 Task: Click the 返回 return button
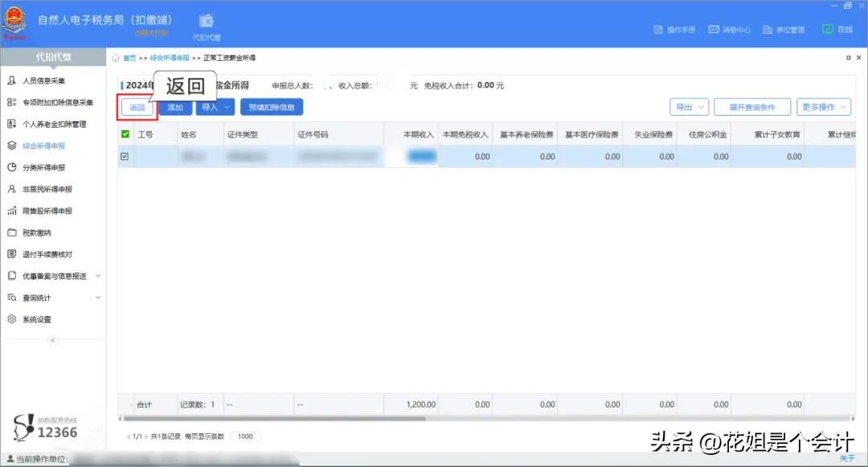point(137,106)
